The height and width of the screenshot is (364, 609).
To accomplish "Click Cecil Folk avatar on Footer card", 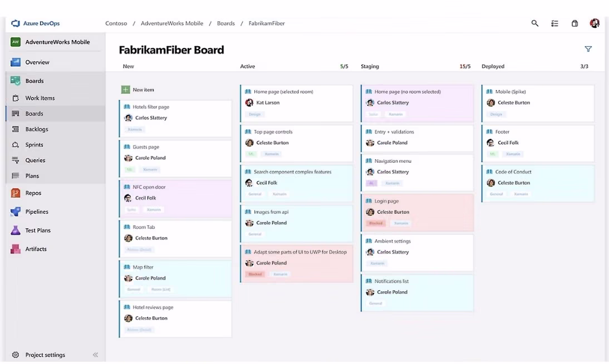I will [490, 142].
